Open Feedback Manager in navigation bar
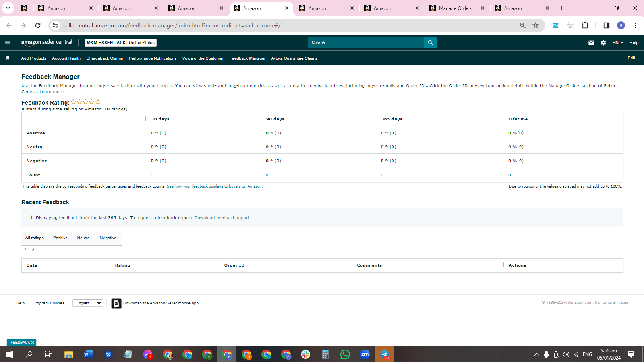 tap(248, 58)
